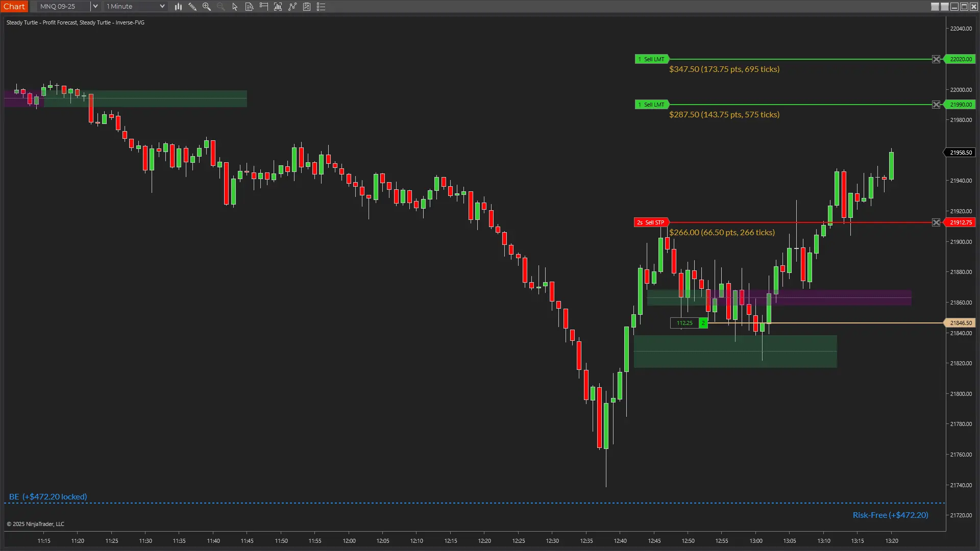Open the Indicators icon
This screenshot has width=980, height=551.
tap(292, 7)
